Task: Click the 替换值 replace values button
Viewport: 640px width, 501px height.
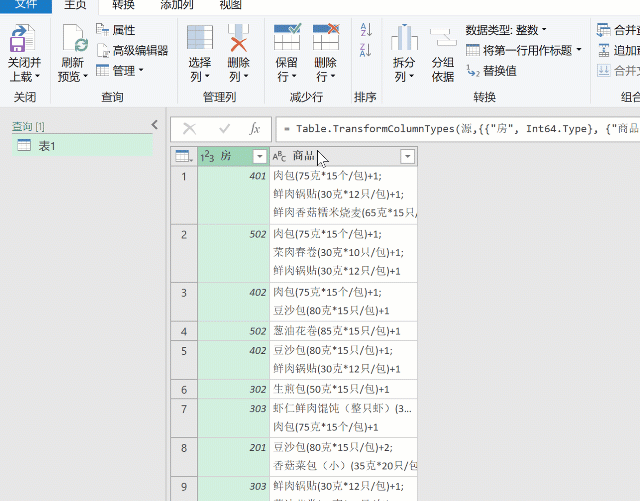Action: coord(492,71)
